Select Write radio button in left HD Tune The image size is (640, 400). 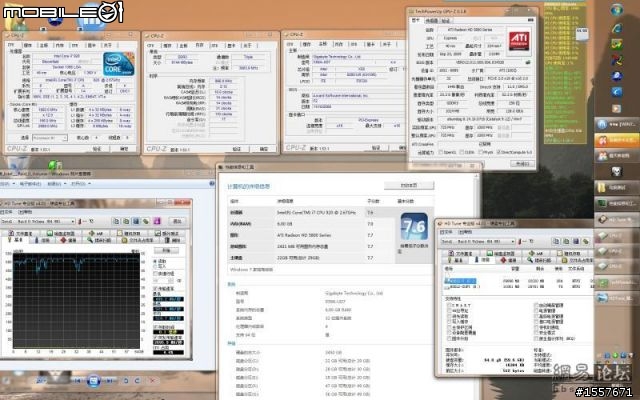click(x=156, y=266)
